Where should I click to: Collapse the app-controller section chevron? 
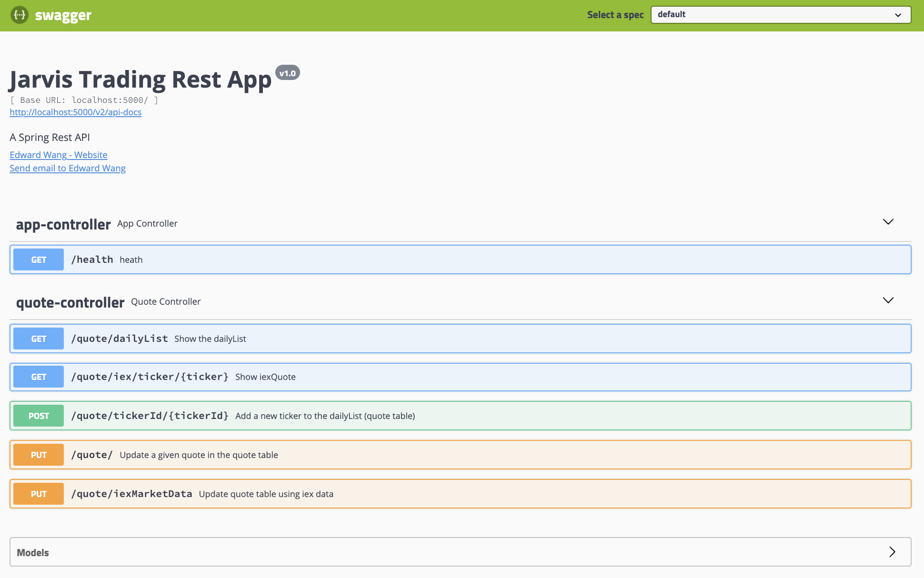888,222
